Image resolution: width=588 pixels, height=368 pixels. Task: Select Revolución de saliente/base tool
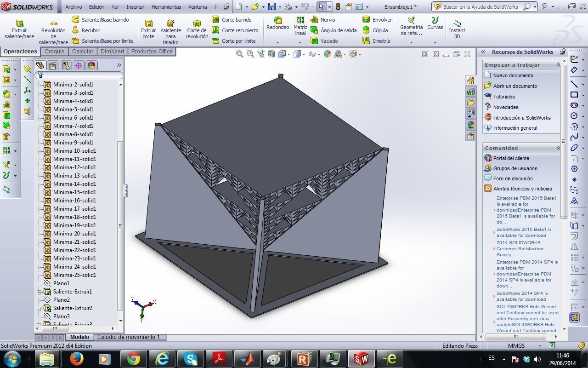pos(53,33)
